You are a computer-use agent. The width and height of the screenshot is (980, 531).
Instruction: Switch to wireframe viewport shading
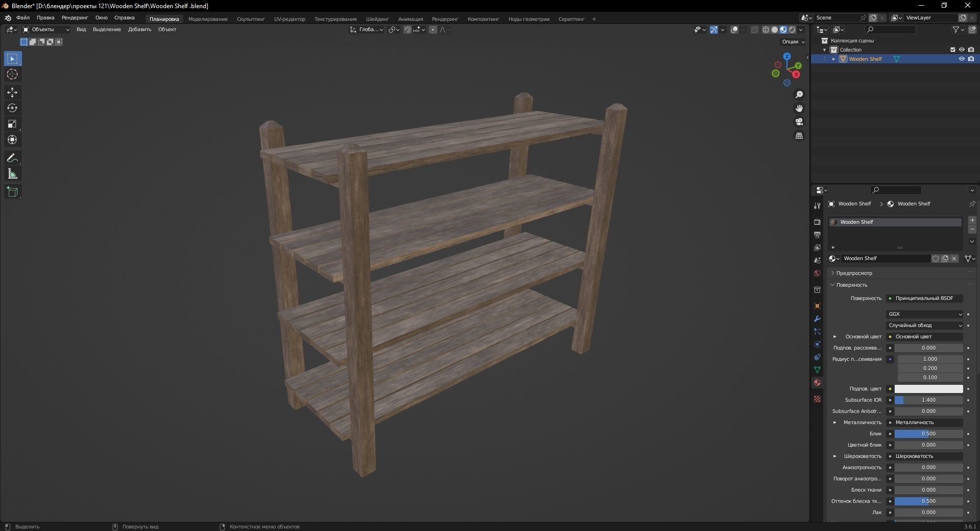tap(766, 30)
